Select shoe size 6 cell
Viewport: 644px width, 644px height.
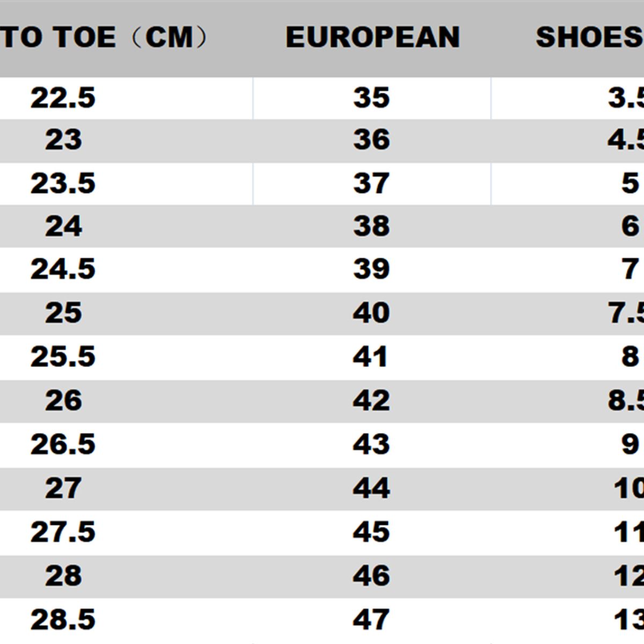pyautogui.click(x=630, y=226)
